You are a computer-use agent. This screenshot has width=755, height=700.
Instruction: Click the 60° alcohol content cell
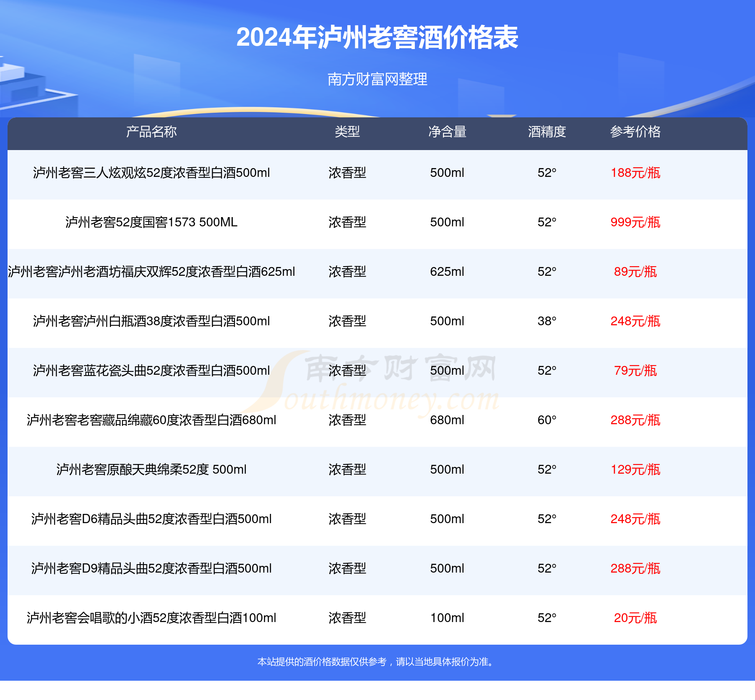(547, 420)
